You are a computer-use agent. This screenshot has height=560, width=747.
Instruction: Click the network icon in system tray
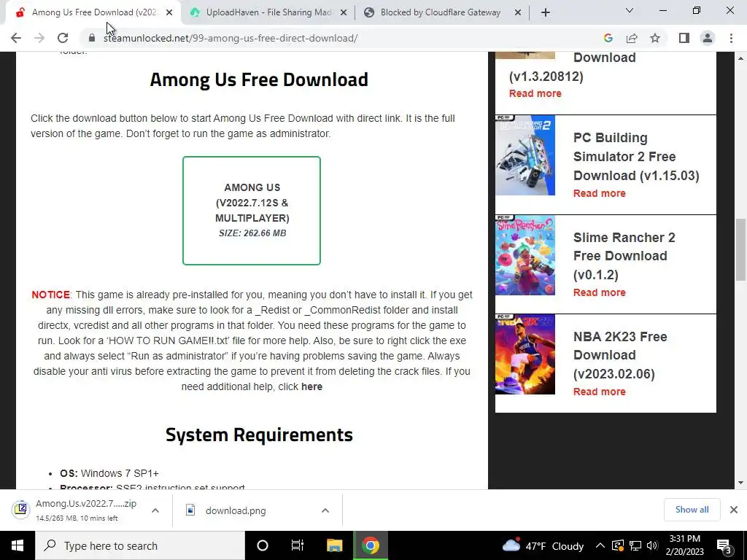pos(635,545)
